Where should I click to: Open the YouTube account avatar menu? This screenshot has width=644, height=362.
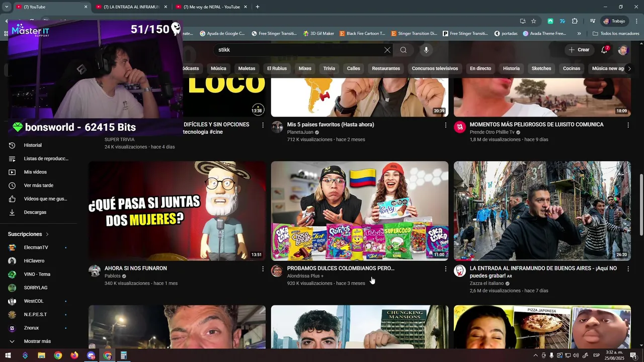click(623, 50)
